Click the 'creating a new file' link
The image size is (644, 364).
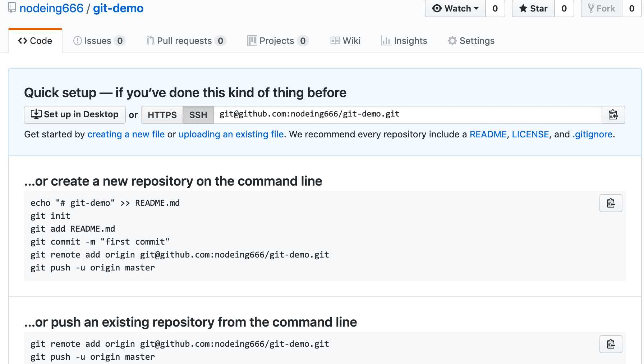126,134
